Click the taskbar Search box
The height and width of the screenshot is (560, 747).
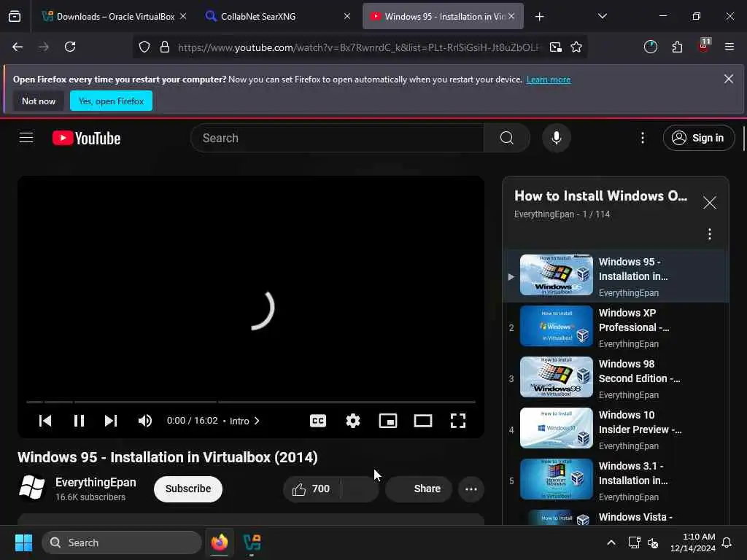point(122,542)
